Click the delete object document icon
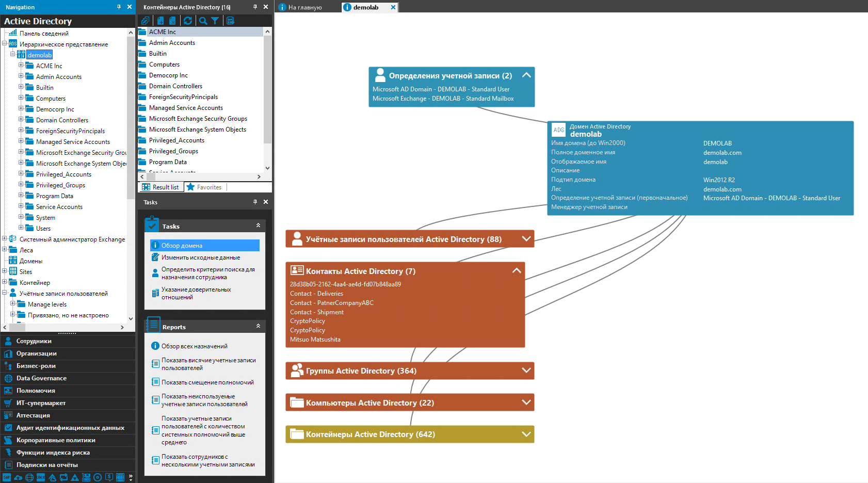Screen dimensions: 868x483 (x=172, y=21)
